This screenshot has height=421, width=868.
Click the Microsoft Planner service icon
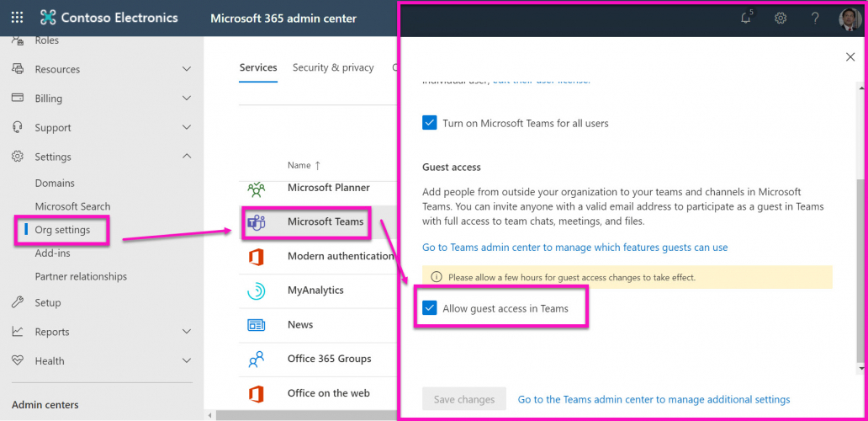[x=257, y=189]
